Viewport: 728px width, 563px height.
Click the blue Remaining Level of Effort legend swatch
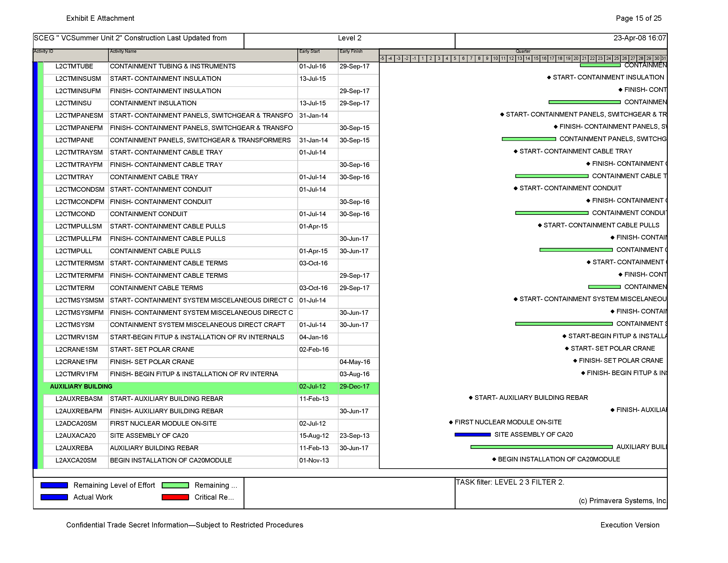pos(54,485)
